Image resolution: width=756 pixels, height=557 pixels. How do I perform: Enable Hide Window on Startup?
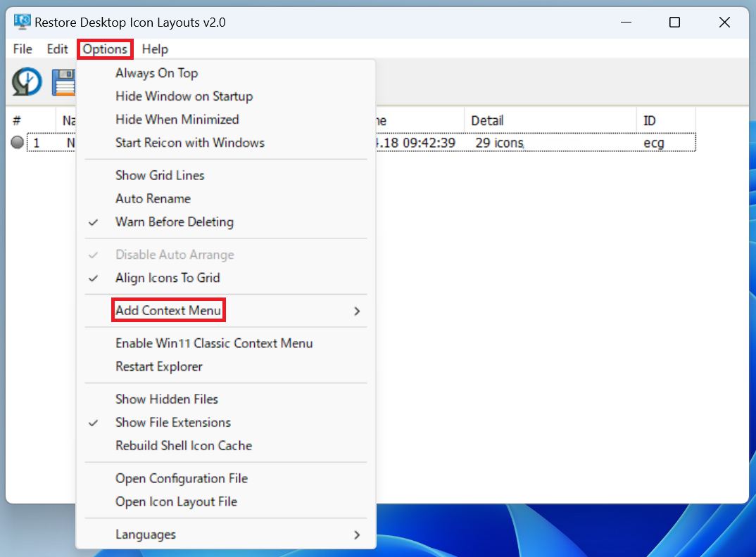point(226,96)
